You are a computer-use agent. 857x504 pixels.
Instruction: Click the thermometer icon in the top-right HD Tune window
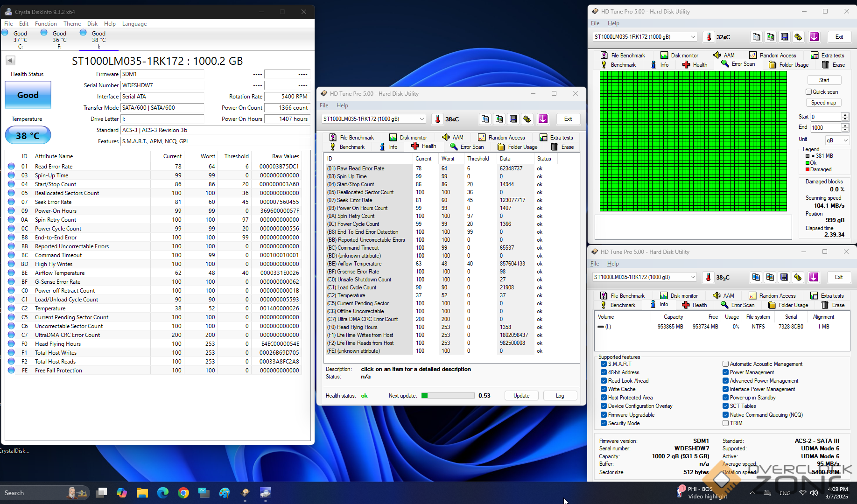[709, 37]
